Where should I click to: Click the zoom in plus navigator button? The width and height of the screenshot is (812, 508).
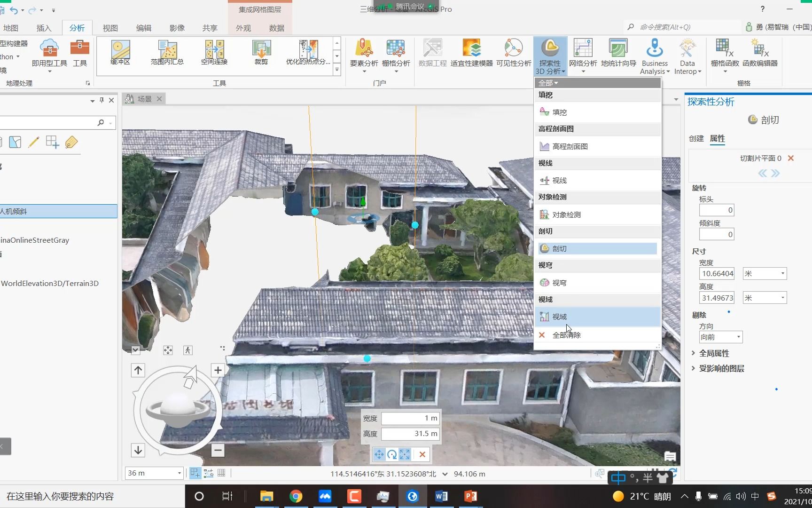(x=218, y=370)
